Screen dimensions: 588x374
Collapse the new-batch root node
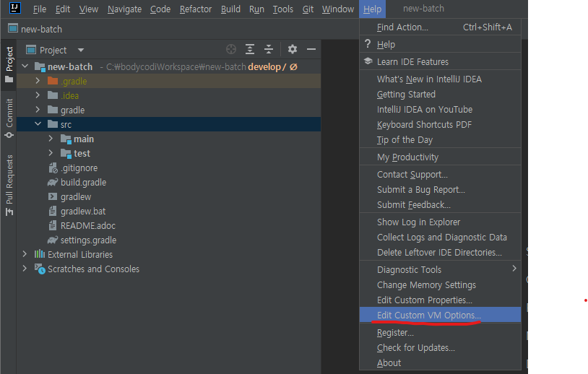[25, 66]
